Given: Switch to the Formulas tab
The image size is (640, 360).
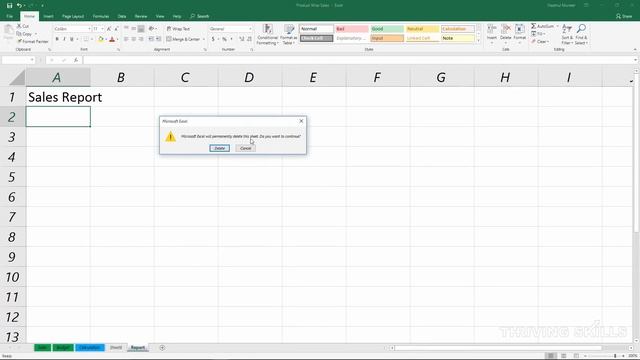Looking at the screenshot, I should point(101,16).
